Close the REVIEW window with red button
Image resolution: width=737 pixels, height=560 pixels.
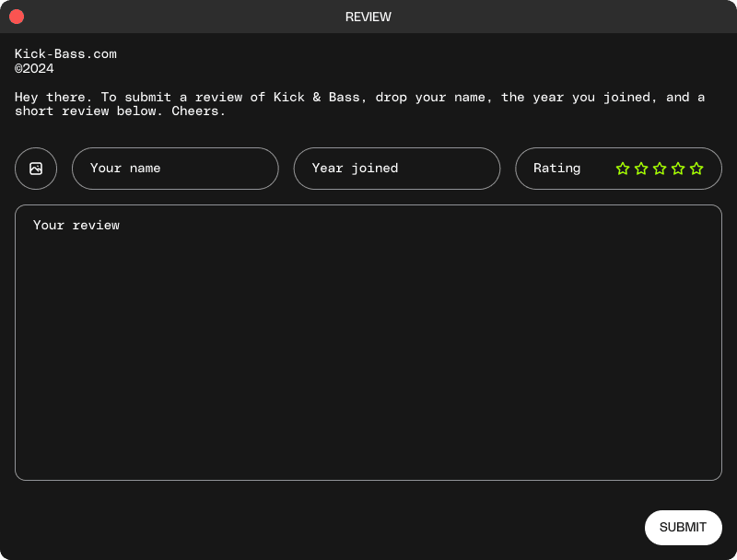click(x=17, y=17)
